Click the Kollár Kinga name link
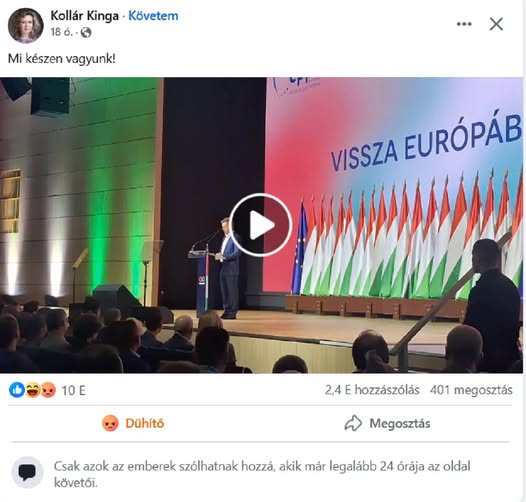 coord(85,16)
